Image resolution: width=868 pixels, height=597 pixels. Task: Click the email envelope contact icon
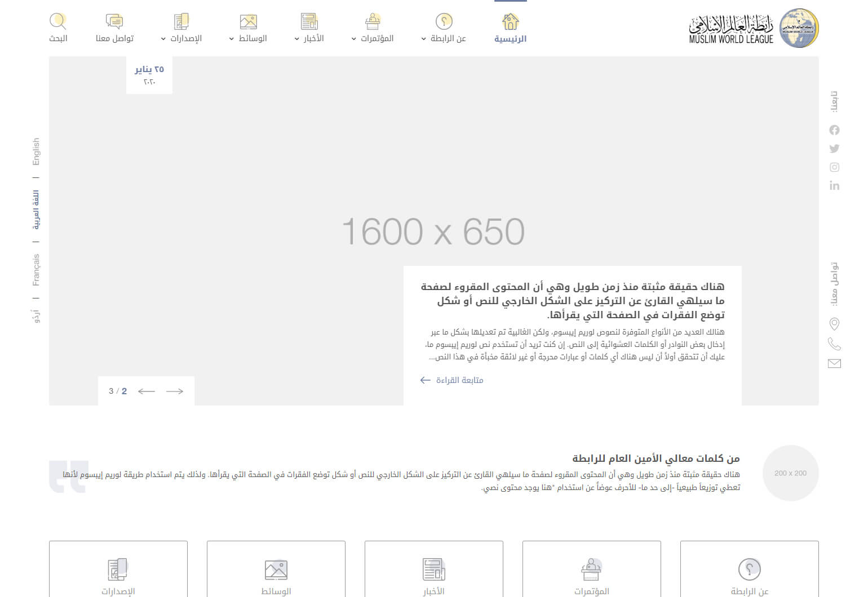coord(834,363)
